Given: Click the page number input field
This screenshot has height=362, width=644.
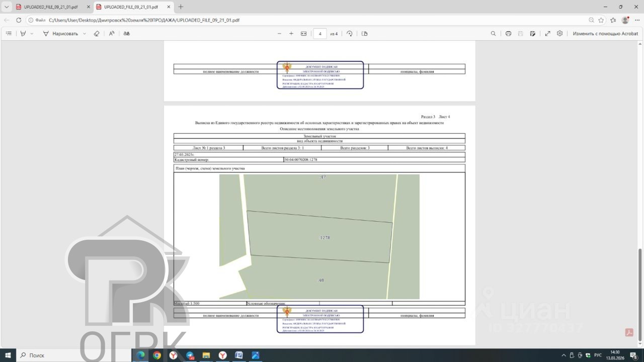Looking at the screenshot, I should point(320,34).
